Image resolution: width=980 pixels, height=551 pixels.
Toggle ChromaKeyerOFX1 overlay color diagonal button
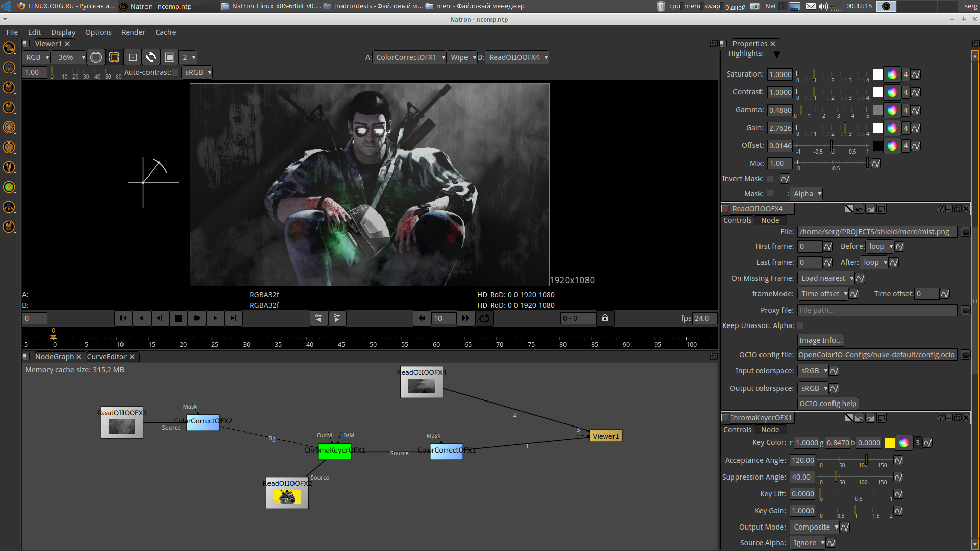[x=848, y=418]
